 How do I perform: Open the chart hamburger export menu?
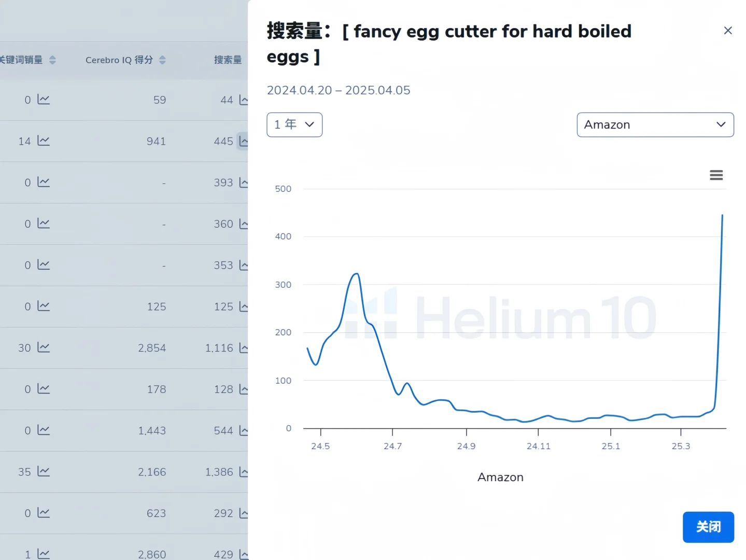(x=716, y=175)
